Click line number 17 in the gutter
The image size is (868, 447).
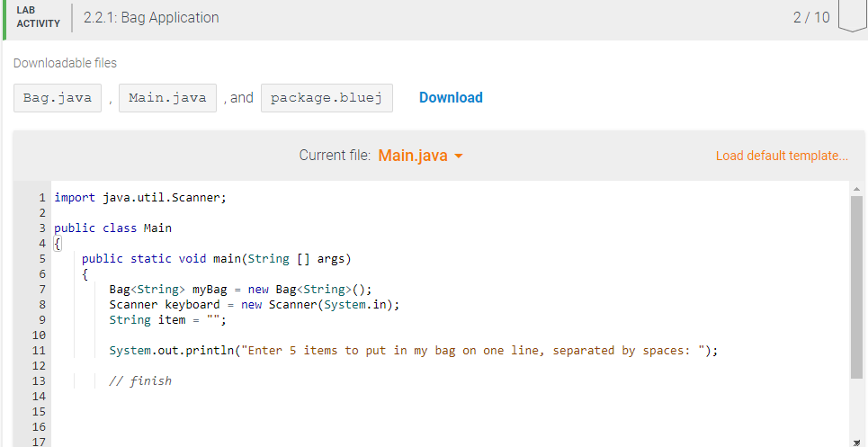pyautogui.click(x=39, y=442)
